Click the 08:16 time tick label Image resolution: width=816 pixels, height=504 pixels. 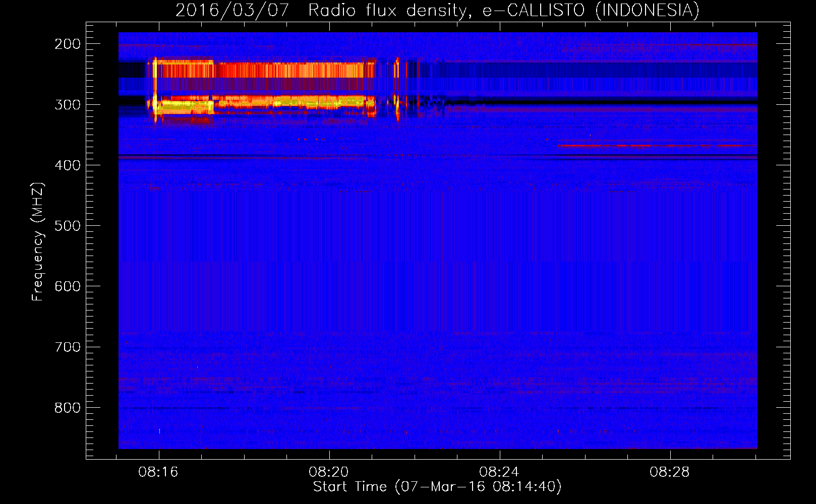158,472
